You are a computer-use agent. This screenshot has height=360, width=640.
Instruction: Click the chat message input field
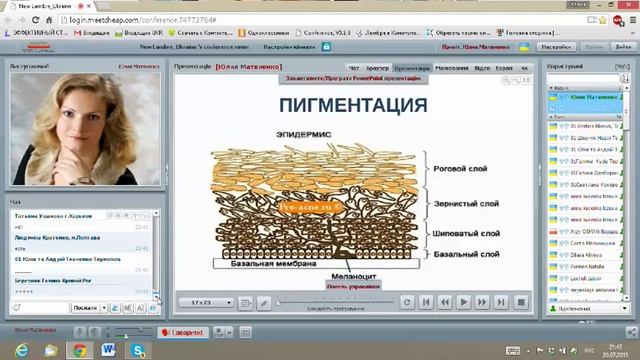[x=46, y=308]
